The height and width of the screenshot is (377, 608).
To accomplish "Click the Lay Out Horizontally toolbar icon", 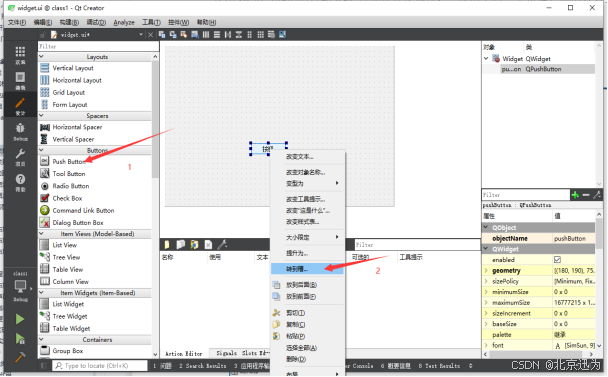I will (x=206, y=35).
